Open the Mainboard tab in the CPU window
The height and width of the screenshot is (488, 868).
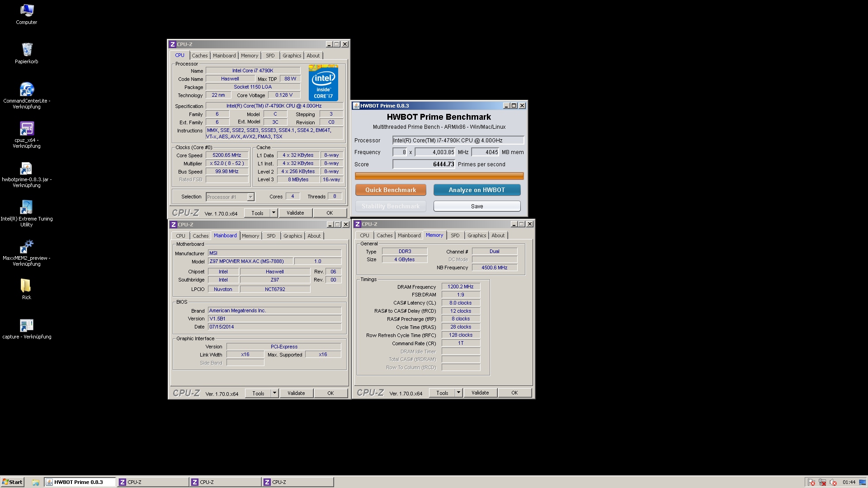tap(224, 56)
